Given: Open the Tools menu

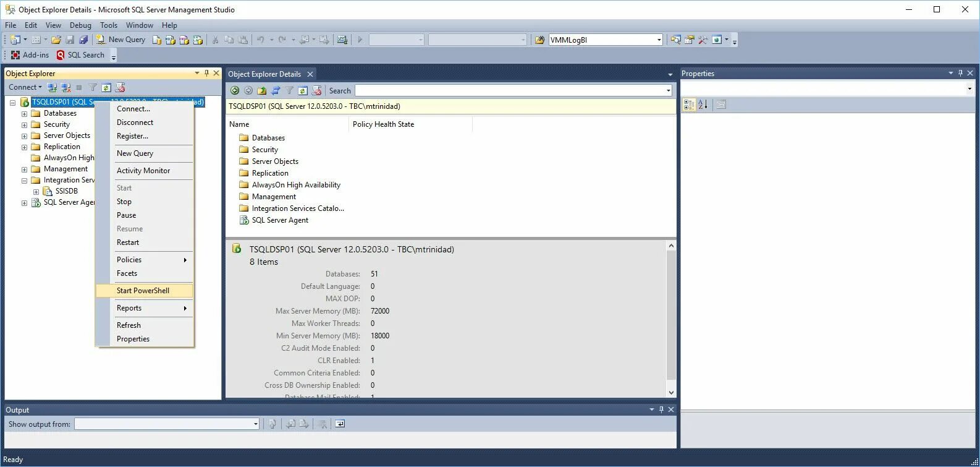Looking at the screenshot, I should click(109, 25).
